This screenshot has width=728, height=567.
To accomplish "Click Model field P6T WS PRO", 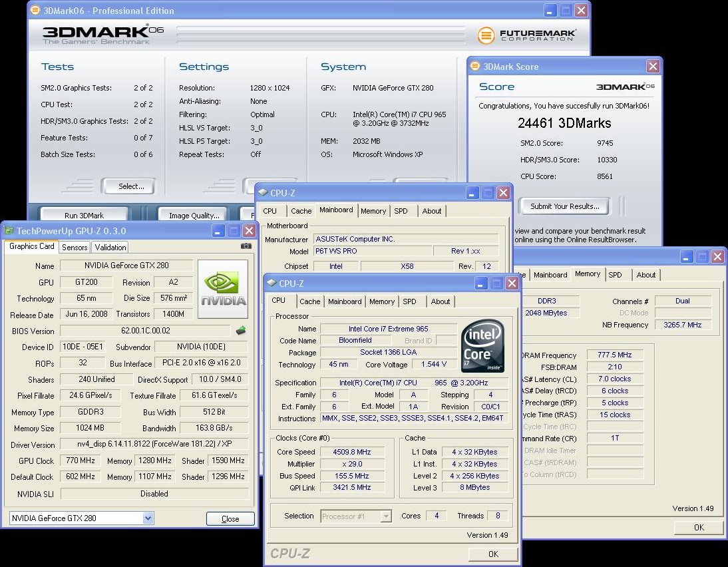I will coord(371,251).
